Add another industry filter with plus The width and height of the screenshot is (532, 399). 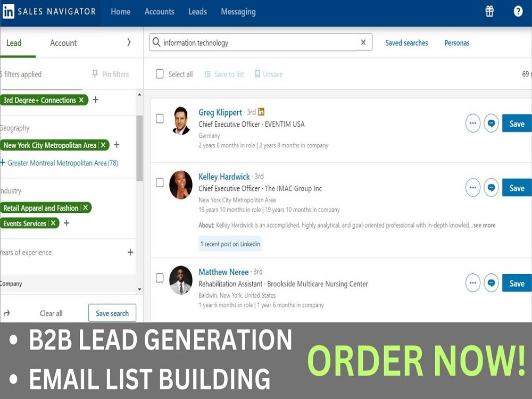pos(66,223)
